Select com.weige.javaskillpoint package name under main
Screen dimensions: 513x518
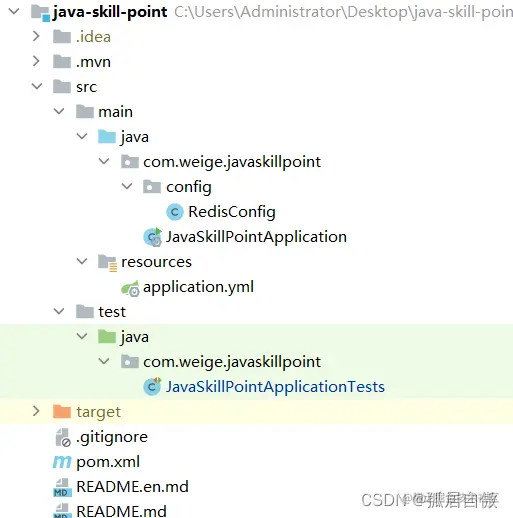pyautogui.click(x=232, y=162)
